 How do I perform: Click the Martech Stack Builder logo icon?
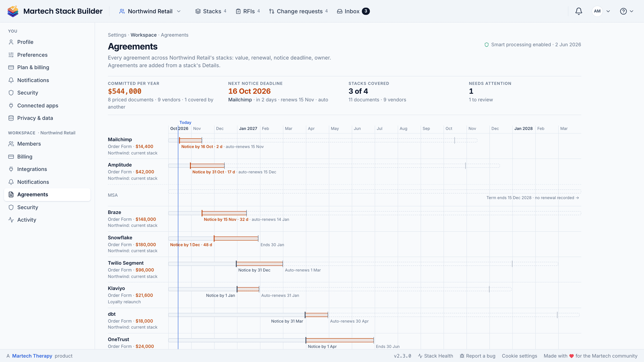tap(13, 11)
